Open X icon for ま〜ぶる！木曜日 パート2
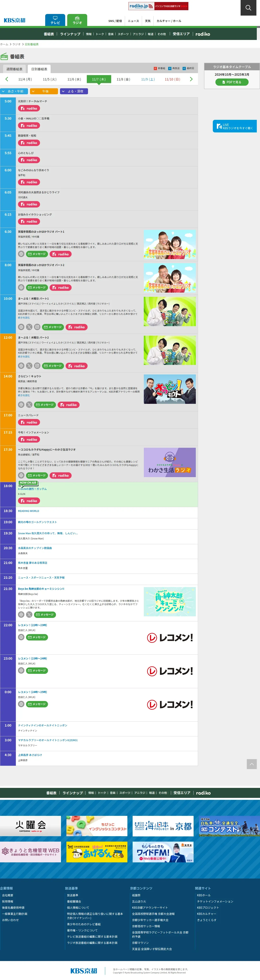The height and width of the screenshot is (980, 260). (x=29, y=366)
